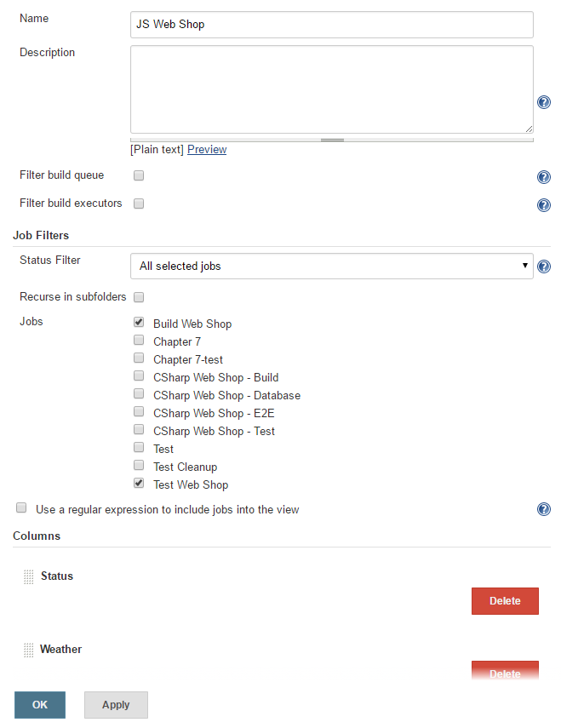This screenshot has height=728, width=561.
Task: Open help icon for Filter build executors
Action: click(x=543, y=204)
